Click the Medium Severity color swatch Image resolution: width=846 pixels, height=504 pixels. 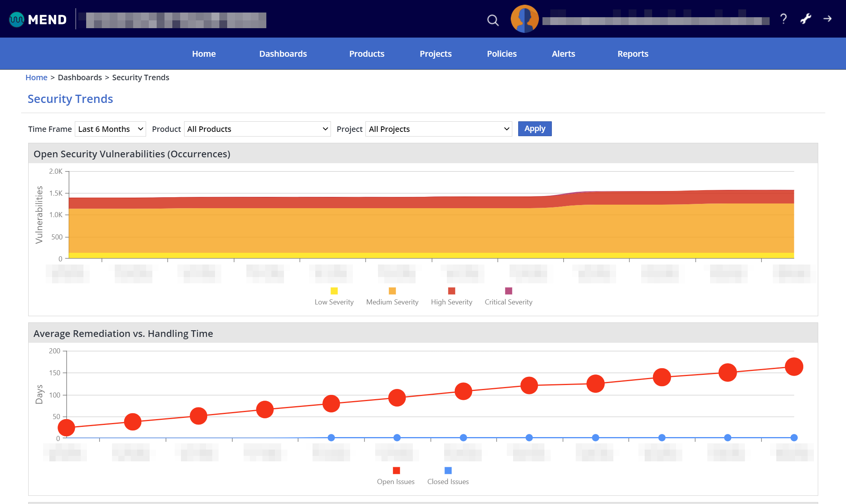click(392, 291)
